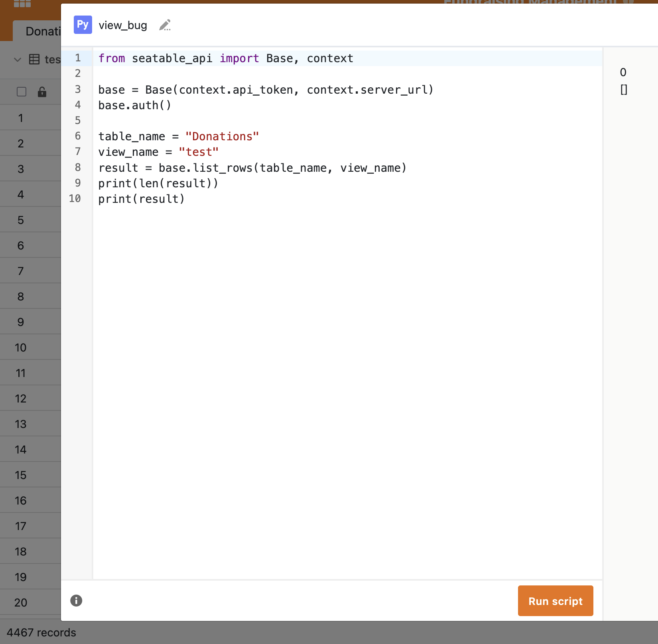Click the print(len(result)) line
The height and width of the screenshot is (644, 658).
[158, 183]
